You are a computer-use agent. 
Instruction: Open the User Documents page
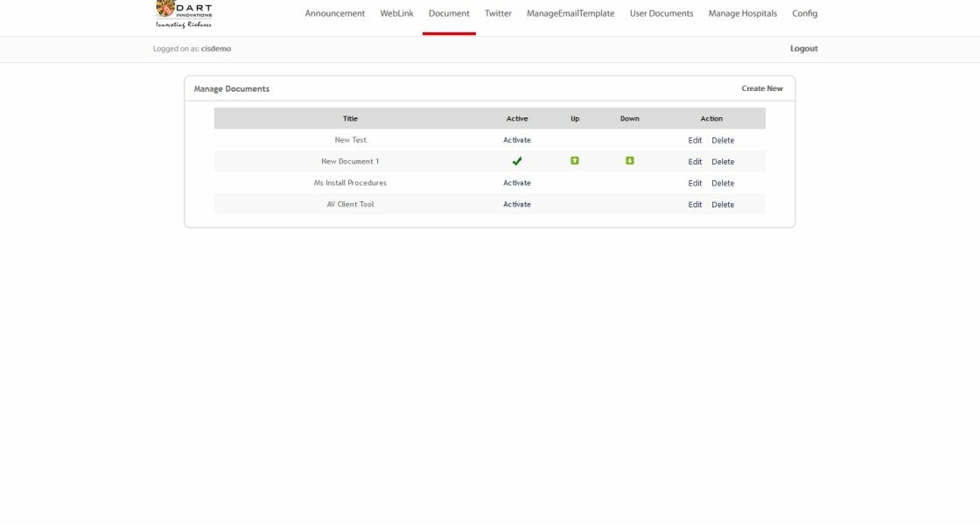[x=661, y=14]
